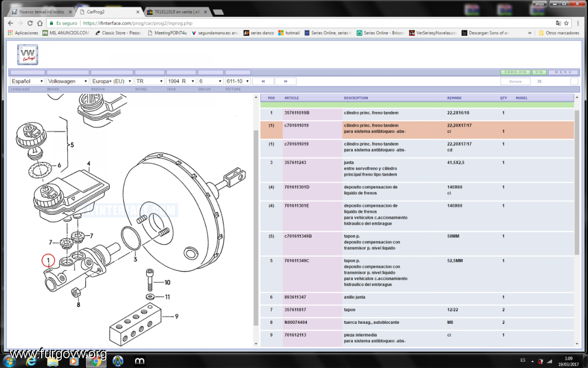The image size is (588, 368).
Task: Open the MeetingPOINT4u bookmark
Action: point(167,33)
